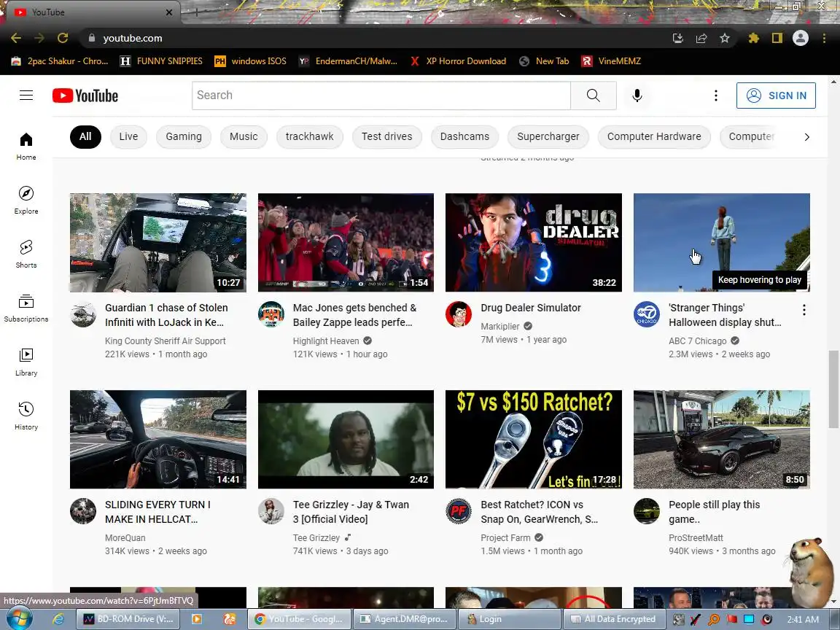Click the youtube.com address bar

(374, 38)
